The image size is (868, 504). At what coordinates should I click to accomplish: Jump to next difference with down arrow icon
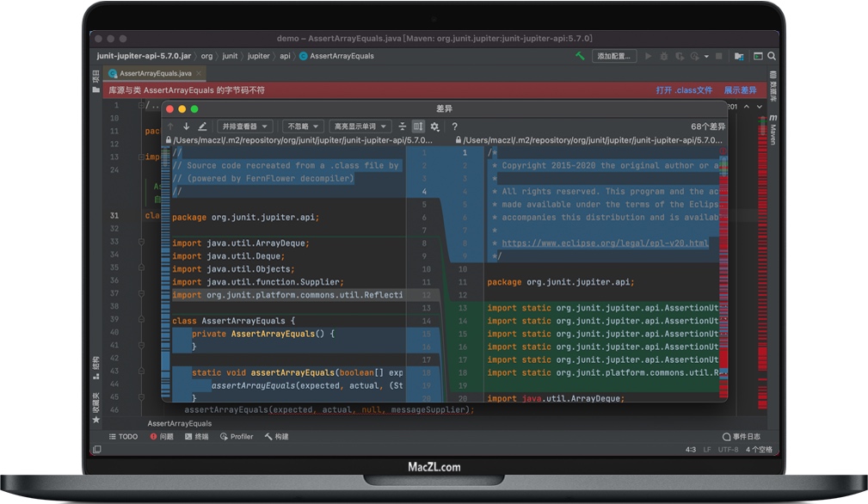click(x=185, y=126)
